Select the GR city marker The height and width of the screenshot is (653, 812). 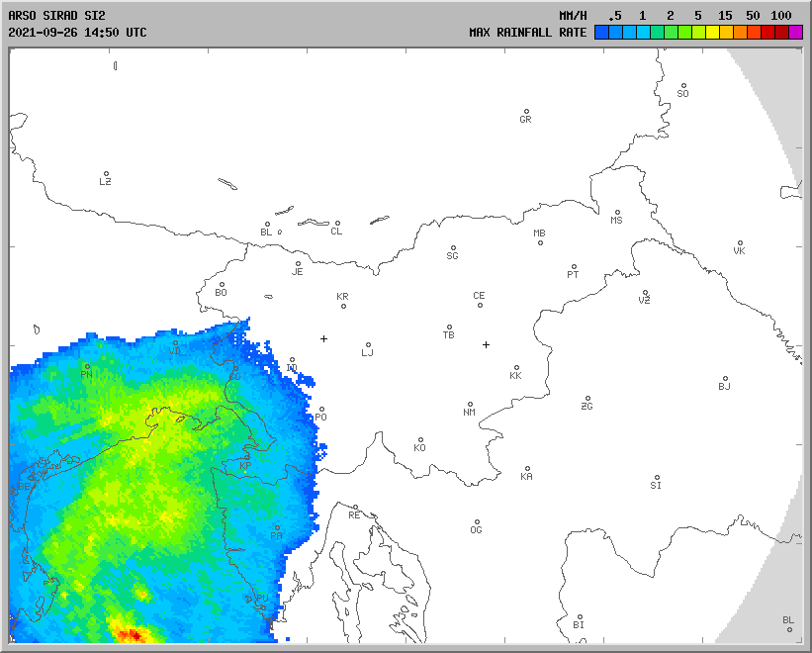tap(526, 112)
